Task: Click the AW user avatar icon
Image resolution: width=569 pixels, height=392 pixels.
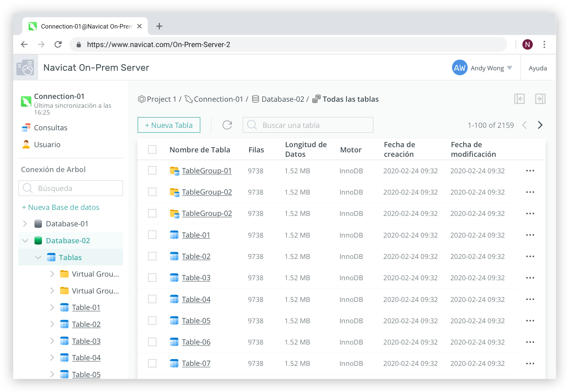Action: (460, 68)
